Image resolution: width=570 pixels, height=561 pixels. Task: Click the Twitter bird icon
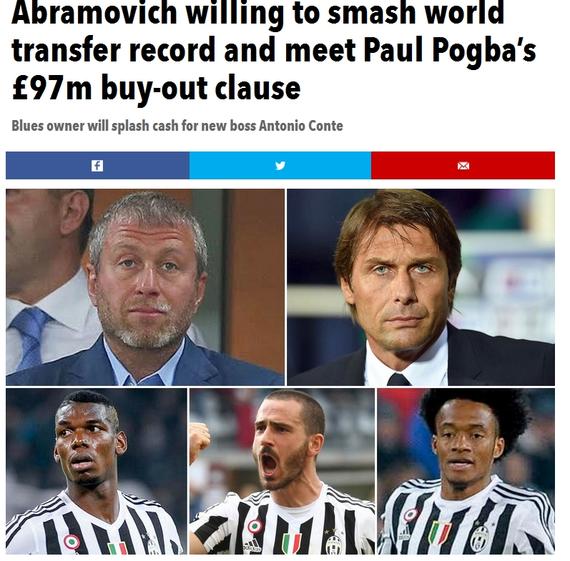[x=280, y=166]
